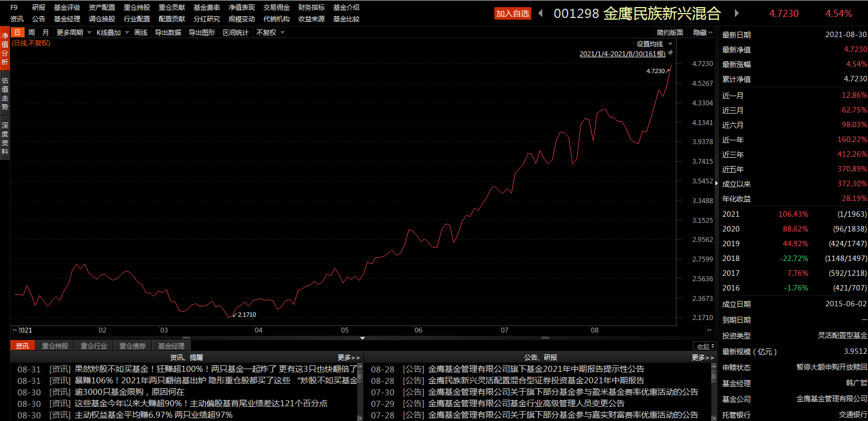The height and width of the screenshot is (421, 868).
Task: Hide the right panel with 隐藏 arrow
Action: click(703, 33)
